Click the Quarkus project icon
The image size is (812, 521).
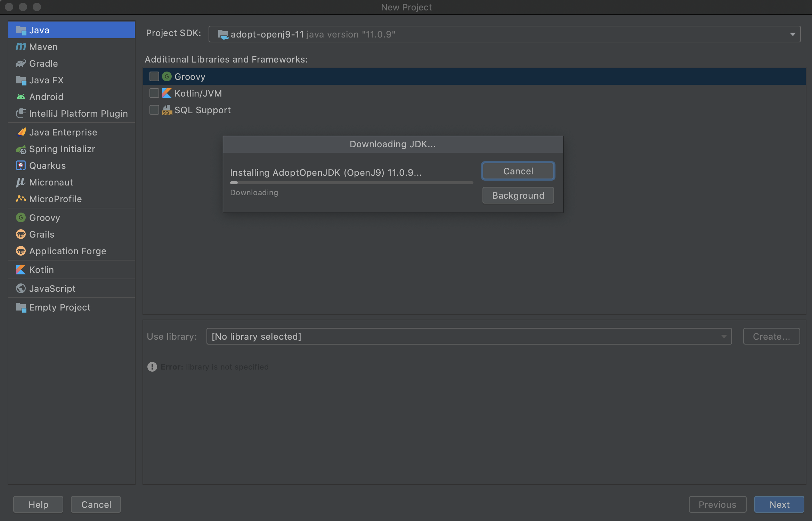[21, 165]
